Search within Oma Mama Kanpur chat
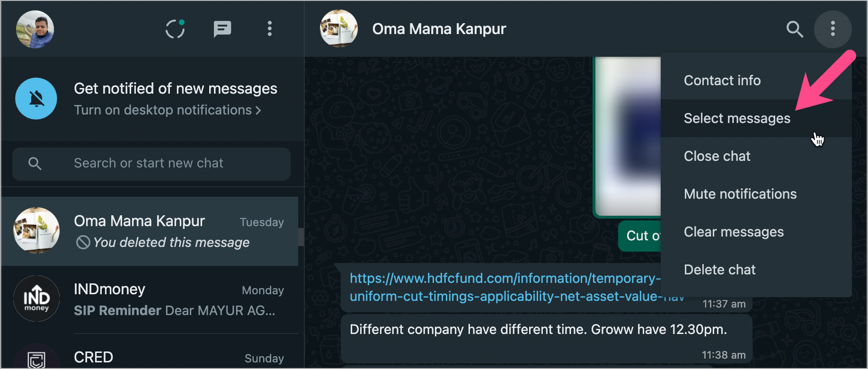This screenshot has width=868, height=369. pos(795,29)
